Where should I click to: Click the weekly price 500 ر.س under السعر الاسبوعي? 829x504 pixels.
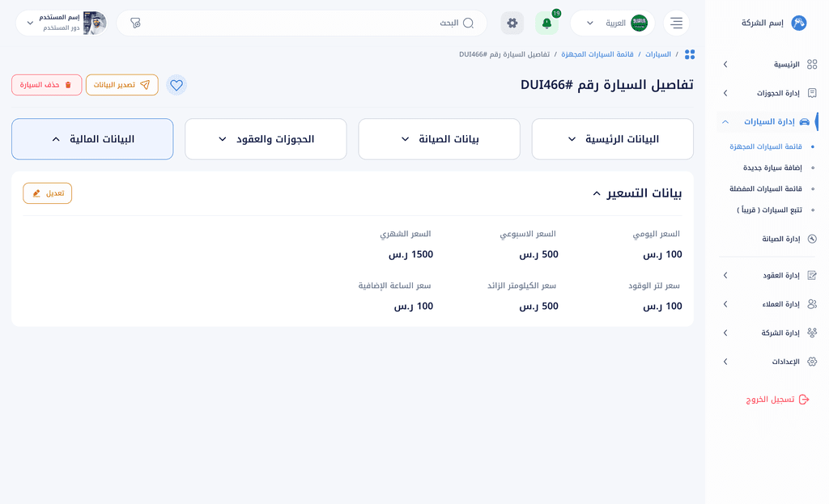538,255
